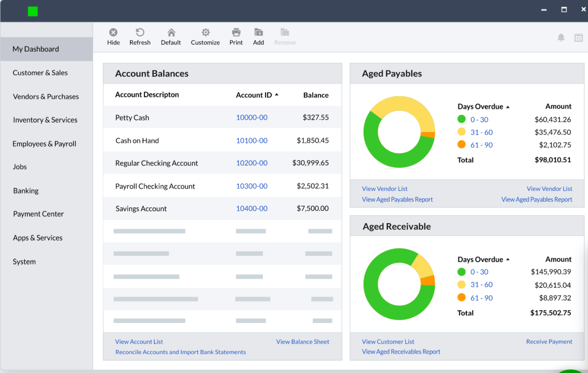Open the Customize gear tool

205,33
